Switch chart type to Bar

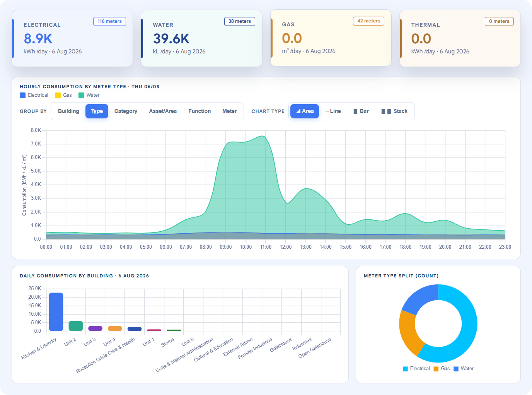pos(361,111)
